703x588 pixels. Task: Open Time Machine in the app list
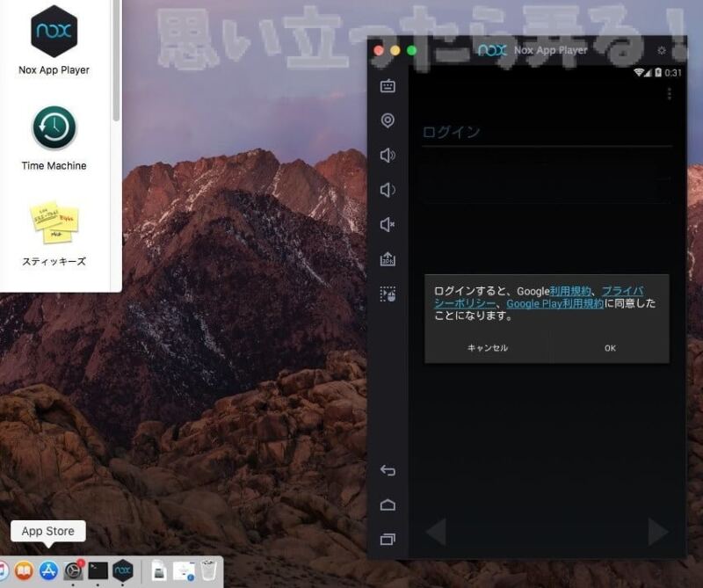[54, 138]
